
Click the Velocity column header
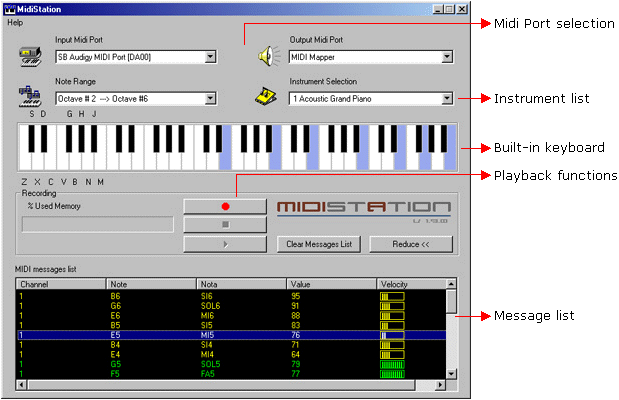click(x=410, y=284)
